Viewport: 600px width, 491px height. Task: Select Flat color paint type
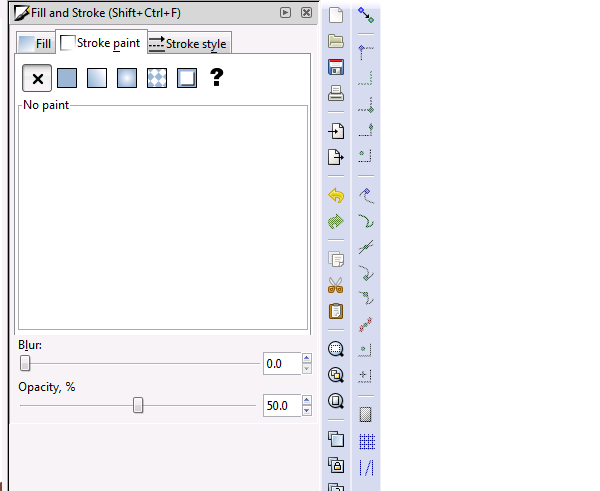click(67, 78)
